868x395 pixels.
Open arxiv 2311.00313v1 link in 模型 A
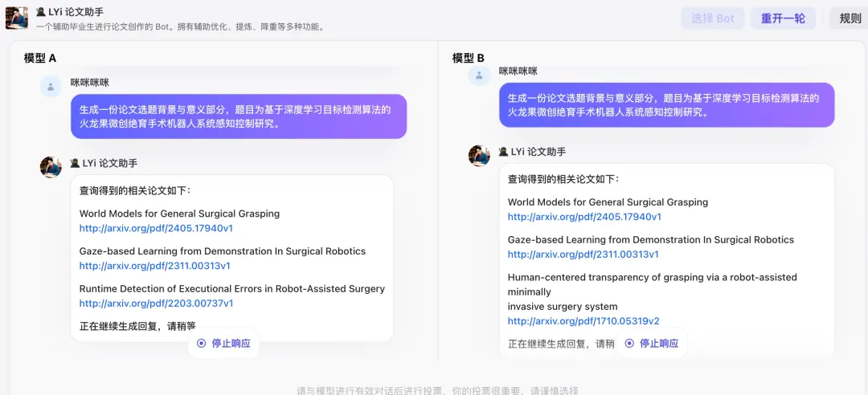pos(155,266)
